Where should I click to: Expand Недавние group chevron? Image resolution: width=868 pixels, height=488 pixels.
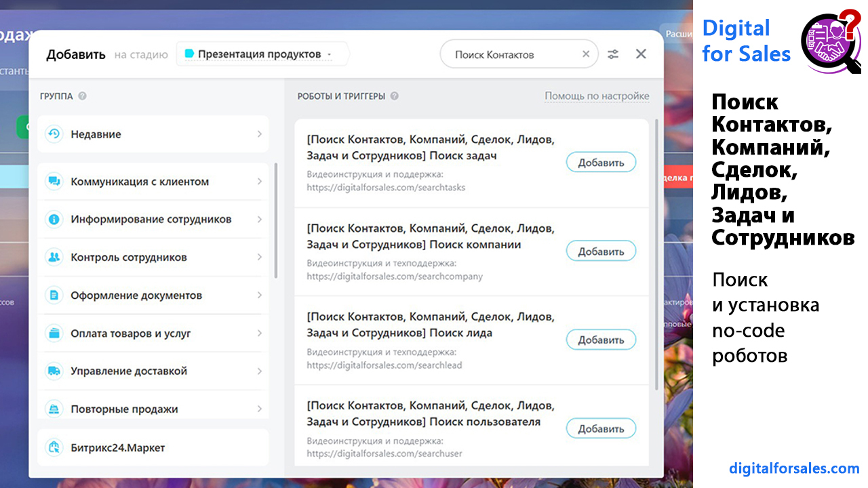(260, 134)
